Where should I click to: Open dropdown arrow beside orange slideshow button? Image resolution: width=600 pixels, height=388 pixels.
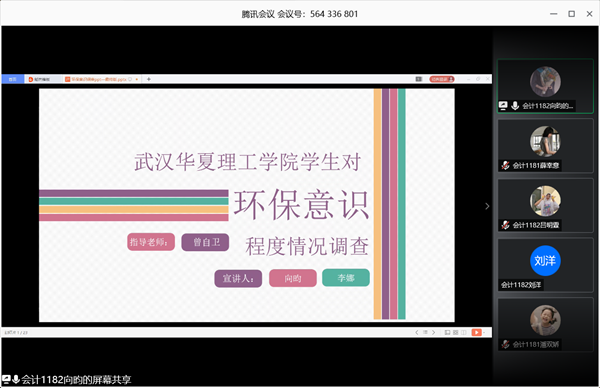(484, 333)
